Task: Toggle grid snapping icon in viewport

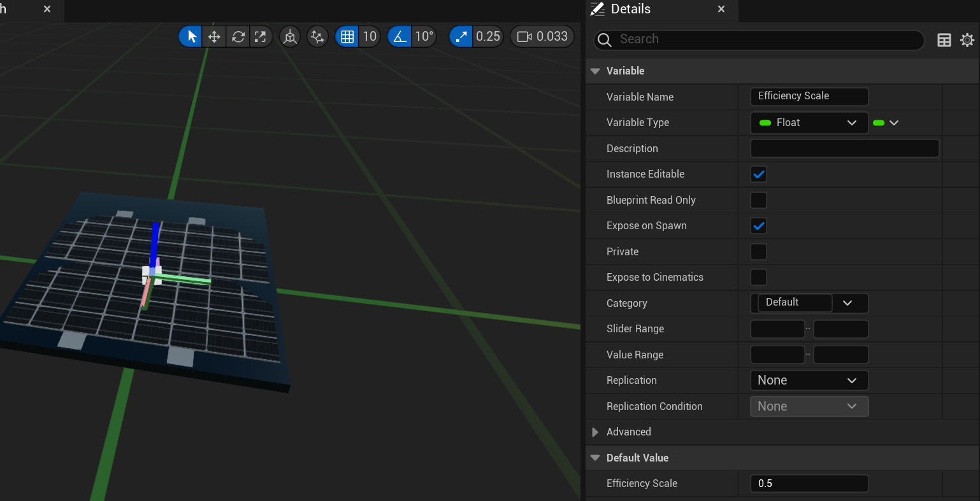Action: [347, 37]
